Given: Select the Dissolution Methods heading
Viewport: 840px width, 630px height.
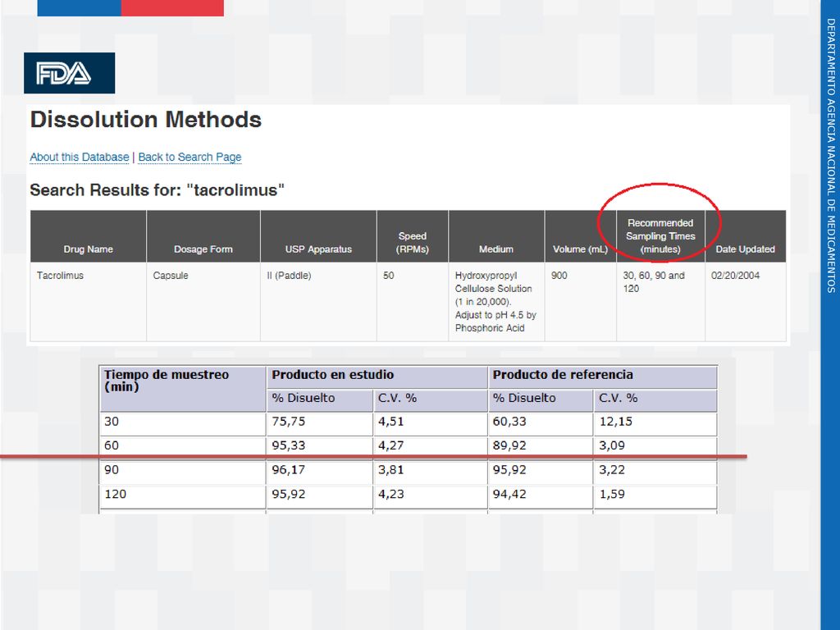Looking at the screenshot, I should [x=146, y=120].
